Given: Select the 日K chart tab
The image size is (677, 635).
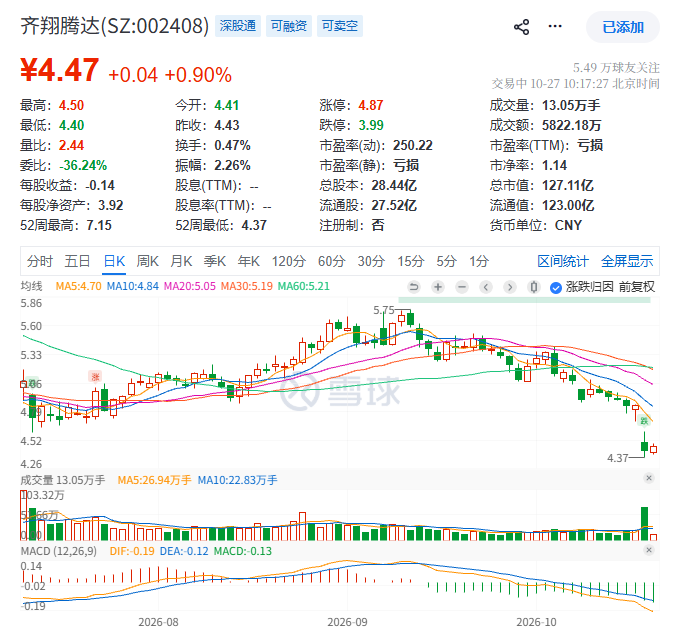Looking at the screenshot, I should pos(114,261).
